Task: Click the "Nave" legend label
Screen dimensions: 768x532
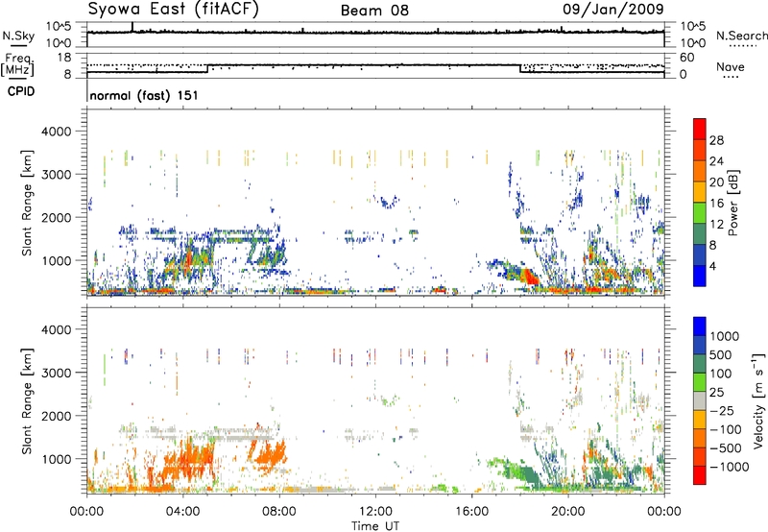Action: point(731,66)
